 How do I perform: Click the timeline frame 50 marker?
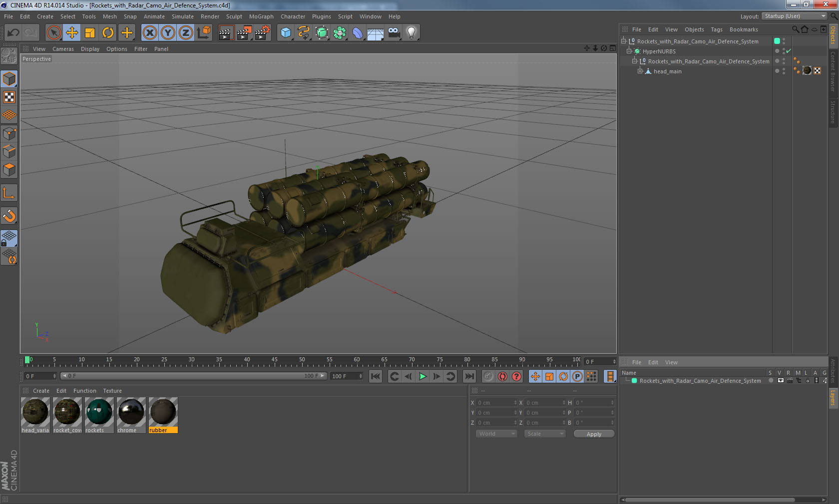(x=302, y=360)
